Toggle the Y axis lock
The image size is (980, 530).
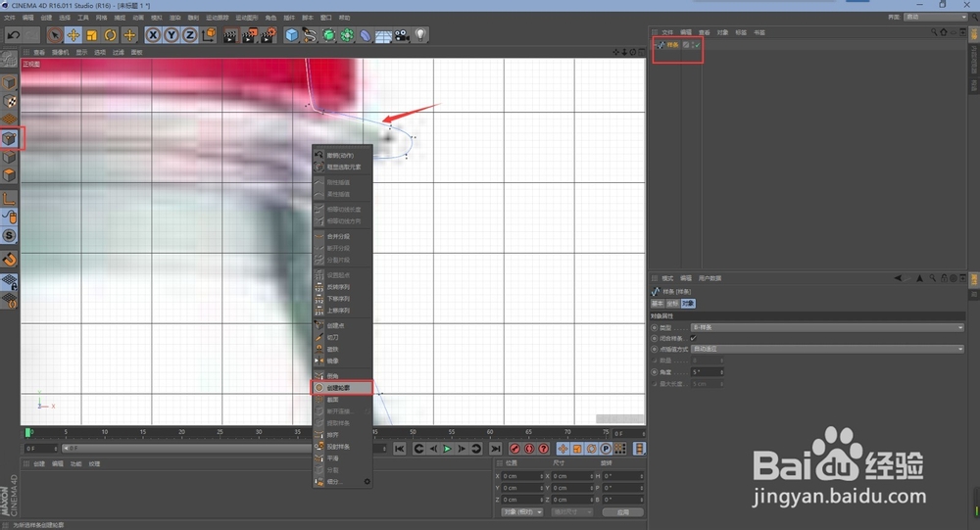(x=171, y=35)
